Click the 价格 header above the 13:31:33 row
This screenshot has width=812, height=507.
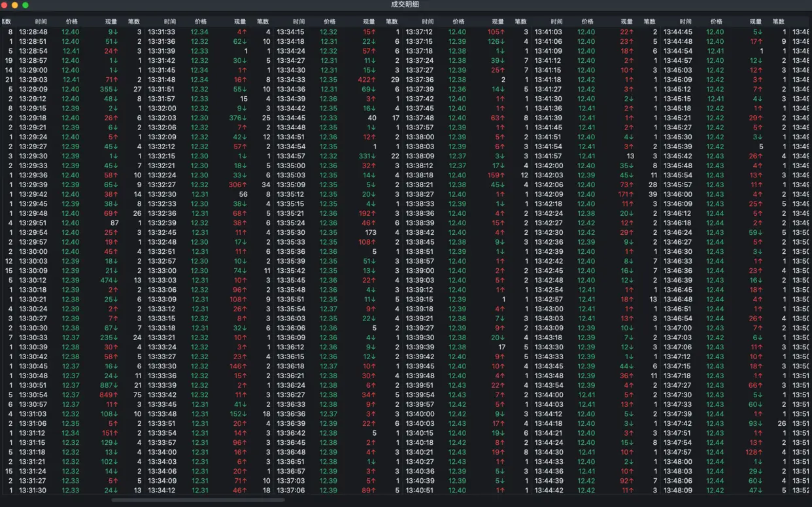(201, 22)
